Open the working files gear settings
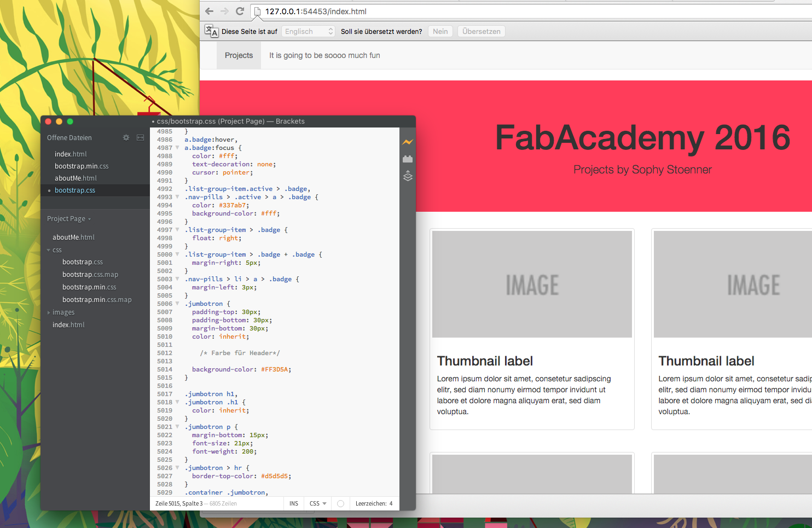The image size is (812, 528). pyautogui.click(x=126, y=137)
